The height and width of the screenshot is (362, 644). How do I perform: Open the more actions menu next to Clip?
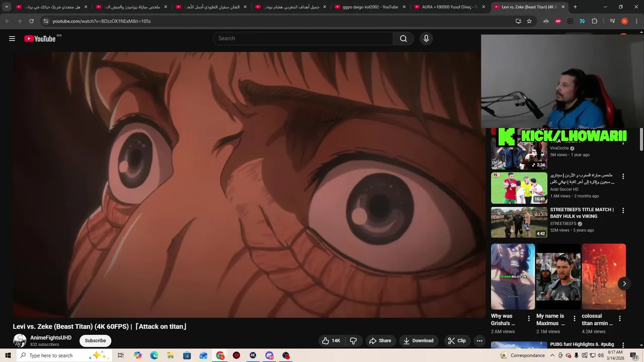tap(479, 341)
